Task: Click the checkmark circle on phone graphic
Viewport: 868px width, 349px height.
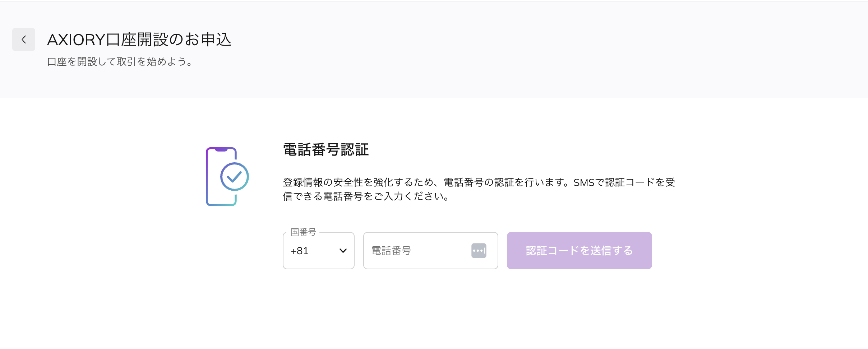Action: tap(234, 177)
